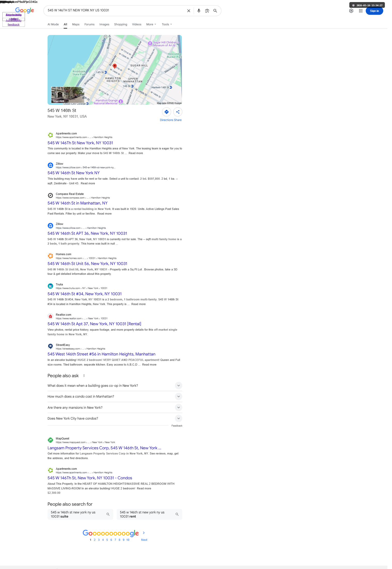Go to results page 2

[95, 540]
